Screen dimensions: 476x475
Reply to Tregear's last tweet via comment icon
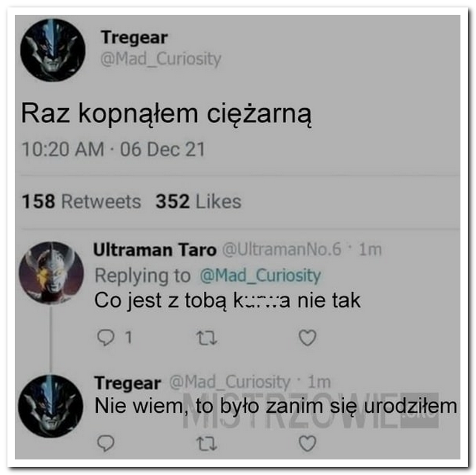[105, 443]
